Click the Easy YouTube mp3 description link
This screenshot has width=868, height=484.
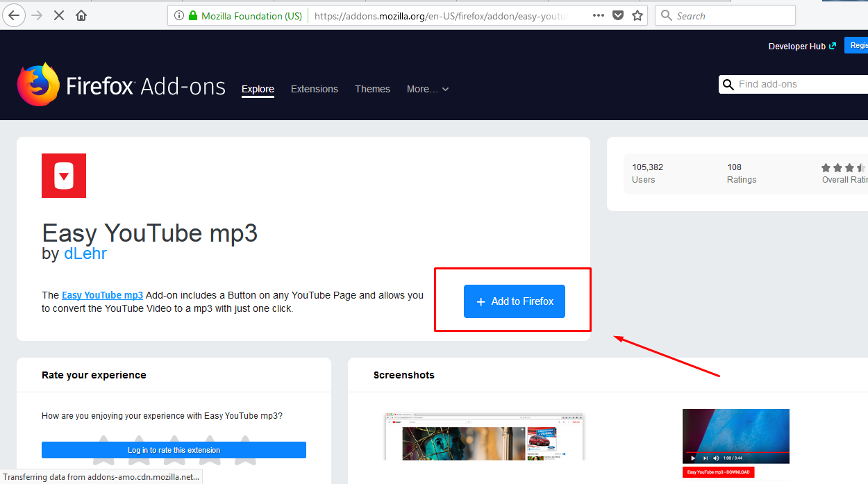(x=102, y=295)
